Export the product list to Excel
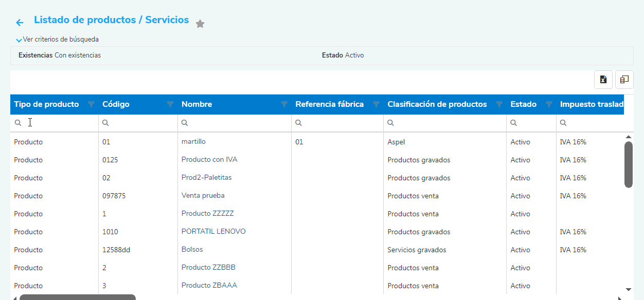This screenshot has width=644, height=300. coord(603,80)
